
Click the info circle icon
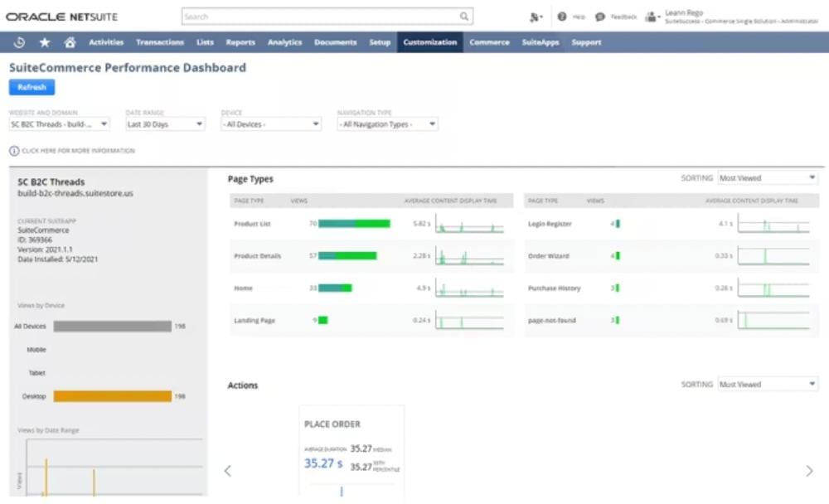tap(14, 151)
